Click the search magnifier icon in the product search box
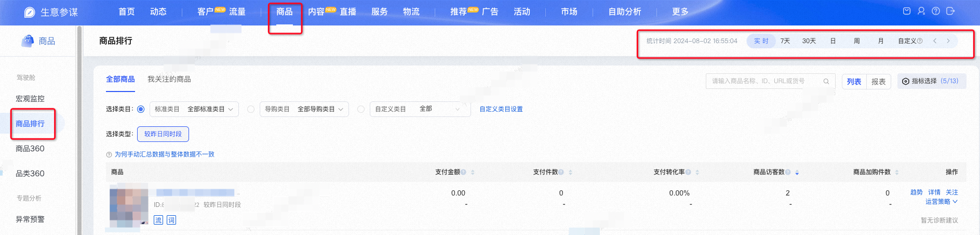The image size is (980, 235). [826, 81]
